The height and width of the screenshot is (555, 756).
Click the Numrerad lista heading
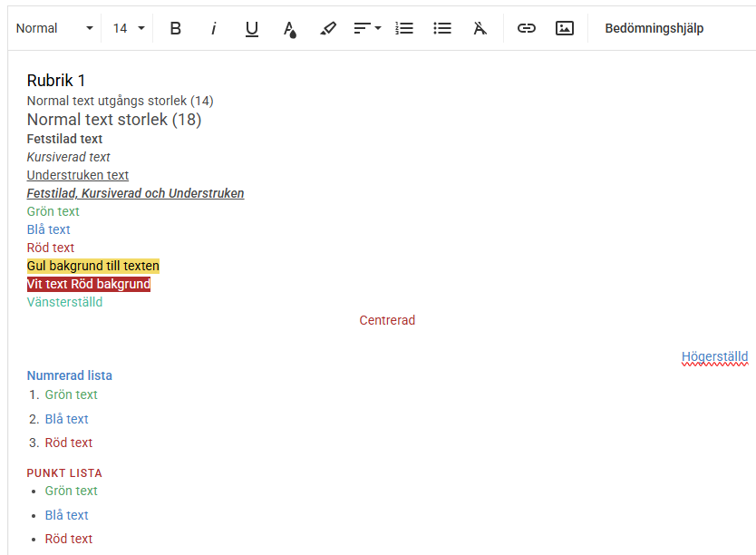point(70,375)
